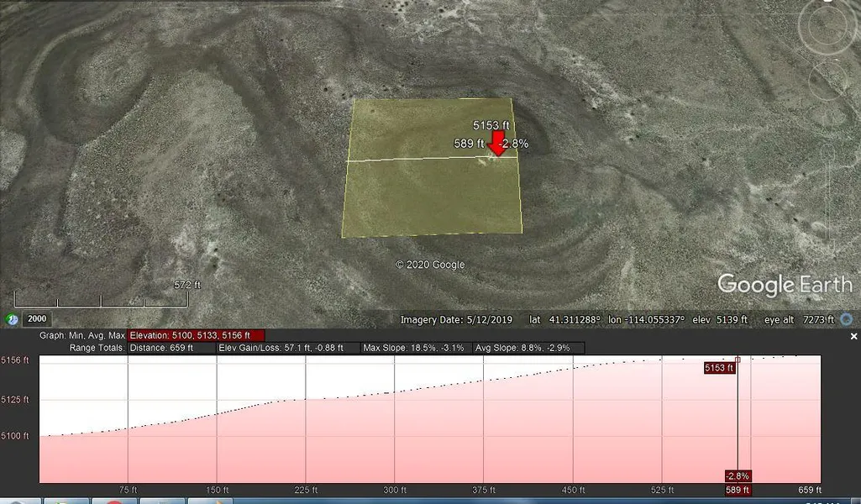The image size is (861, 504).
Task: Click the Max Slope statistic box
Action: tap(415, 347)
